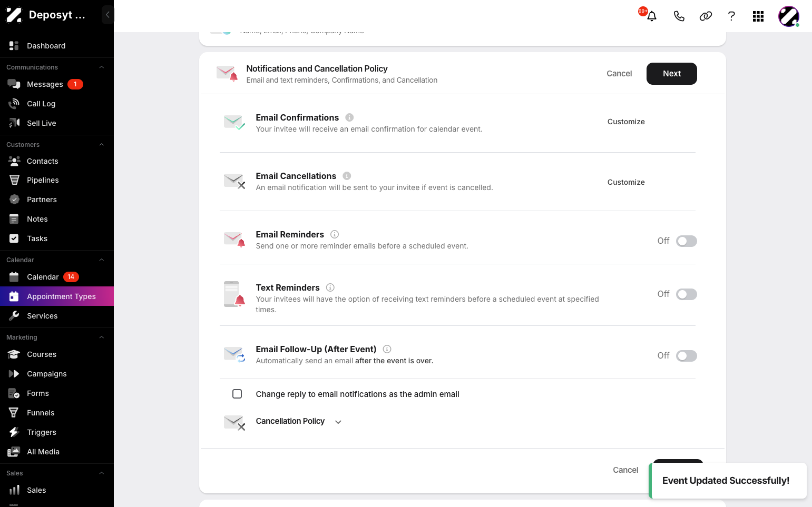812x507 pixels.
Task: Open Appointment Types in the sidebar
Action: tap(57, 296)
